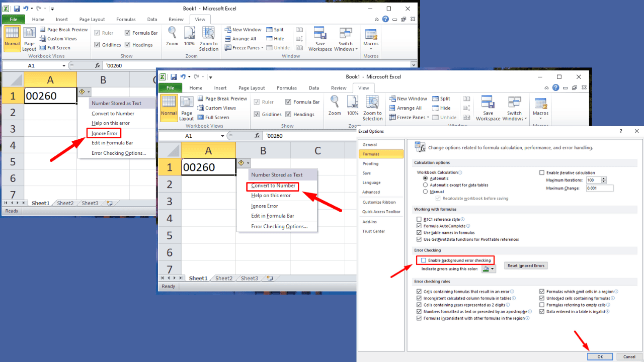
Task: Enable background error checking checkbox
Action: coord(424,260)
